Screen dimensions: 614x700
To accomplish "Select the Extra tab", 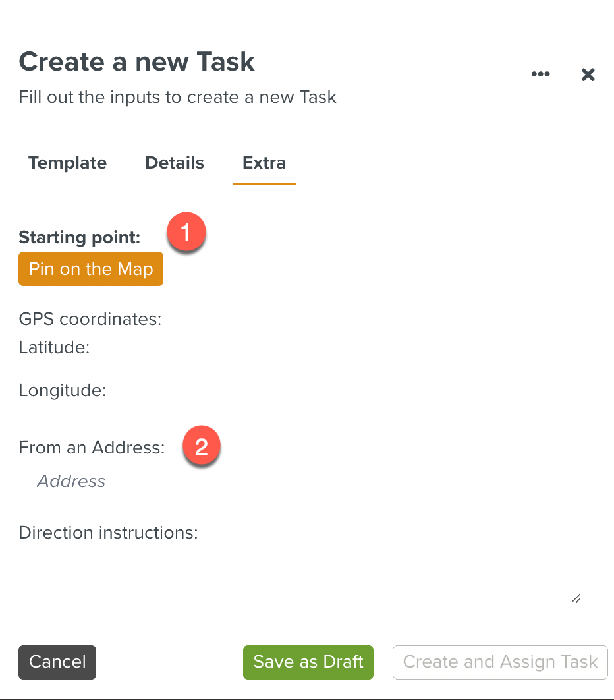I will click(x=264, y=163).
